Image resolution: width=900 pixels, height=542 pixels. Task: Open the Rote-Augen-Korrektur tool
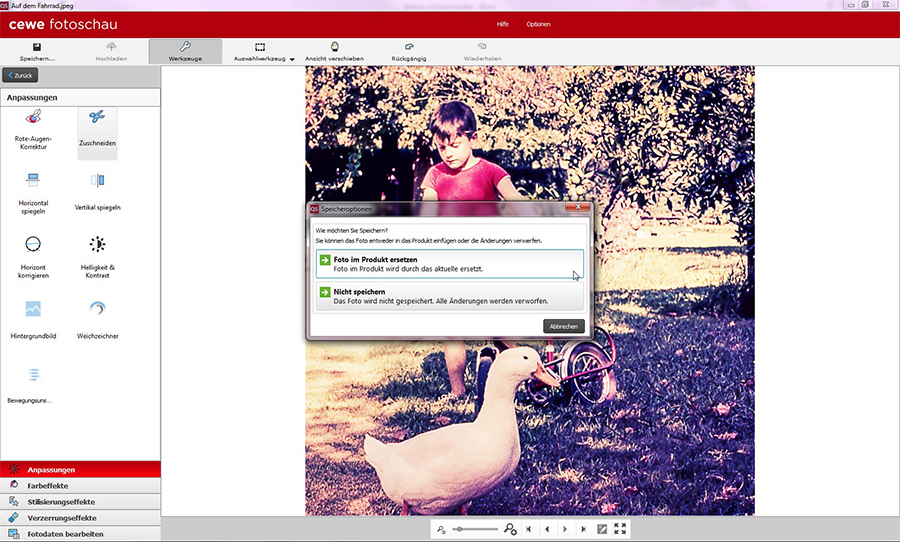click(x=34, y=119)
